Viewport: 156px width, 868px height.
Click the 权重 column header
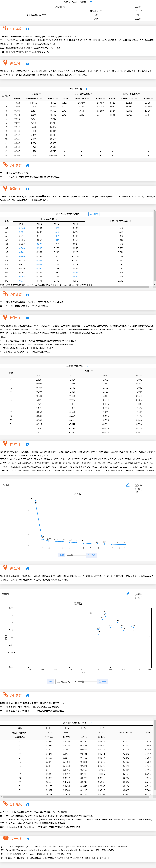pyautogui.click(x=148, y=733)
